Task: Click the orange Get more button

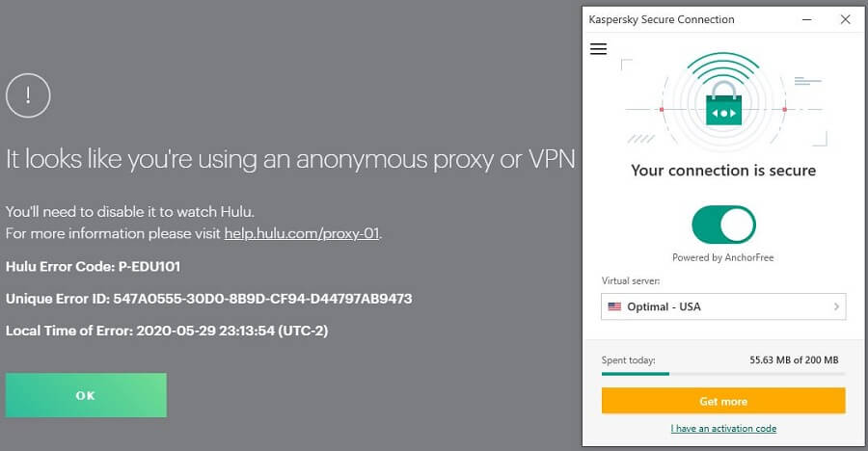Action: pos(723,401)
